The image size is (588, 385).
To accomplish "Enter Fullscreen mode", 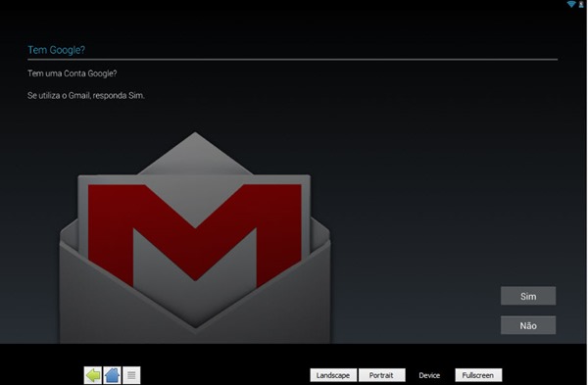I will [x=478, y=375].
